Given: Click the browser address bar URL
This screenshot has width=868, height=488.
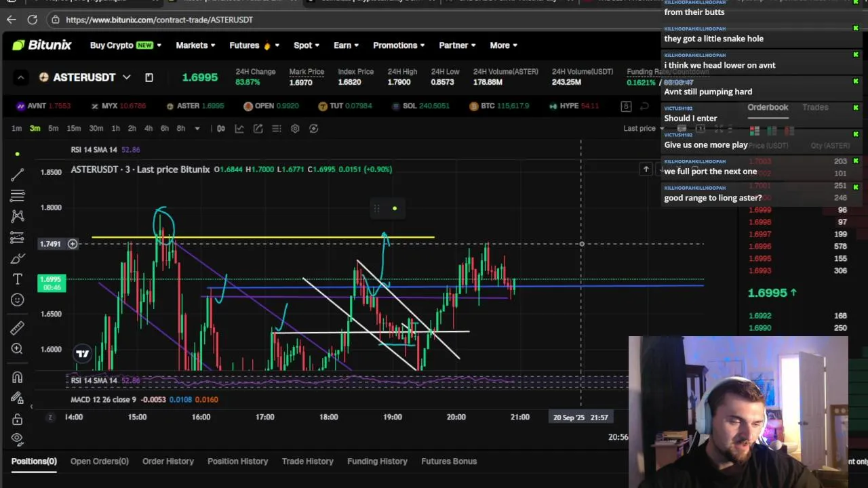Looking at the screenshot, I should tap(159, 20).
